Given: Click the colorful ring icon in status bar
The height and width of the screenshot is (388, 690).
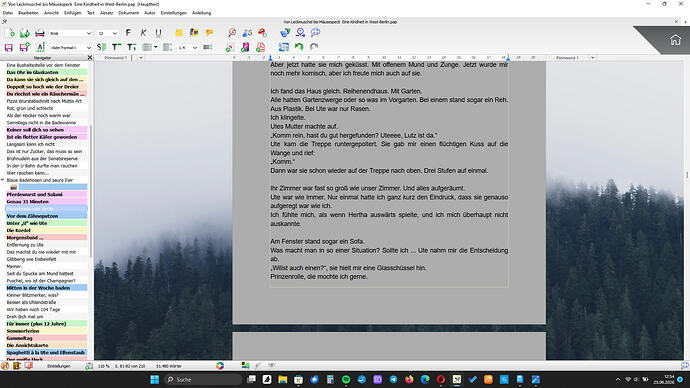Looking at the screenshot, I should (x=220, y=366).
